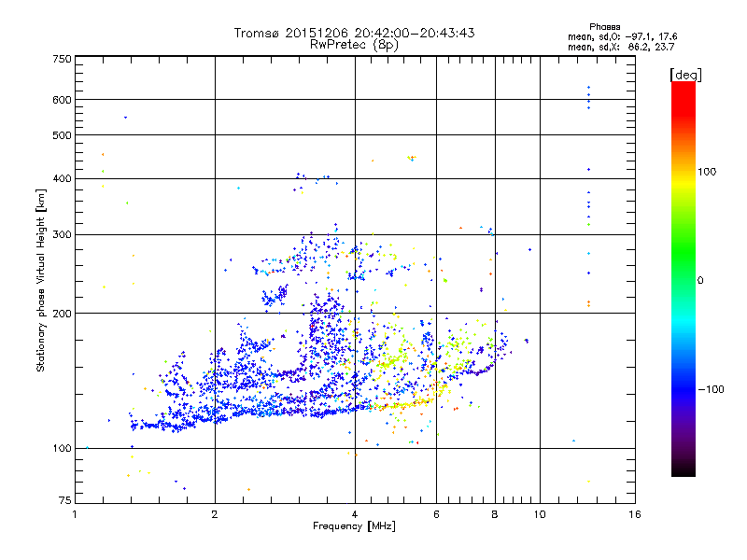Click the y-axis tick label '750'
Image resolution: width=747 pixels, height=560 pixels.
[x=62, y=59]
